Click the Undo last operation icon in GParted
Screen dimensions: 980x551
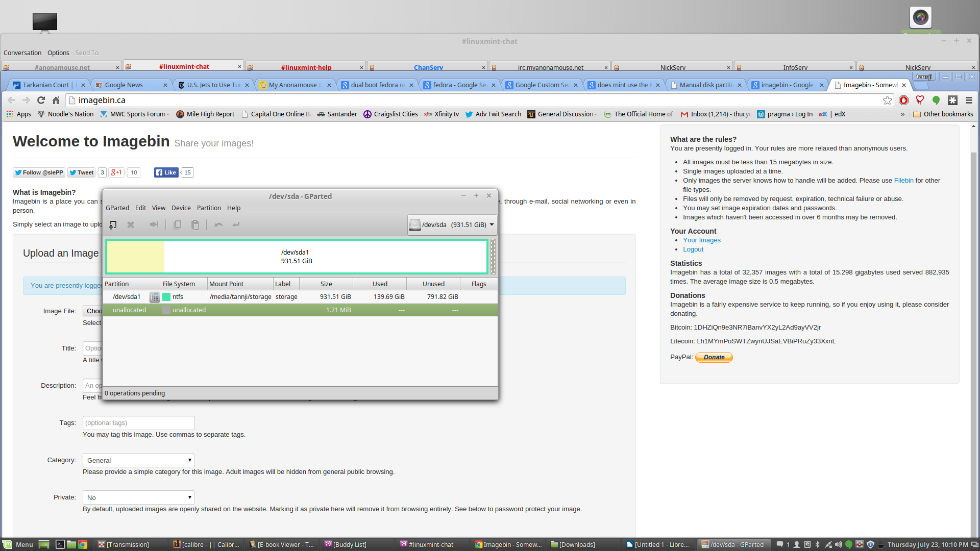tap(218, 224)
